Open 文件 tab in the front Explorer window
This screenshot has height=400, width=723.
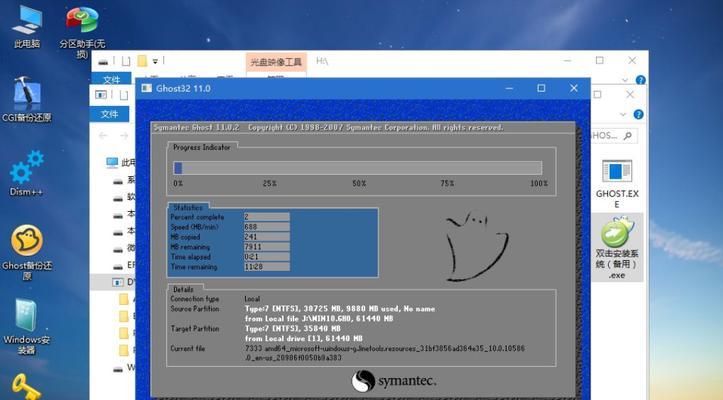click(x=109, y=114)
